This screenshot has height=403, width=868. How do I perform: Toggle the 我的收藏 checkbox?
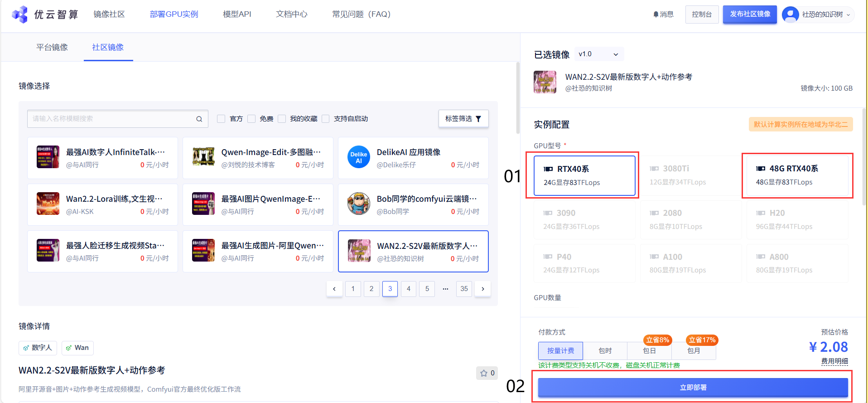click(x=282, y=119)
